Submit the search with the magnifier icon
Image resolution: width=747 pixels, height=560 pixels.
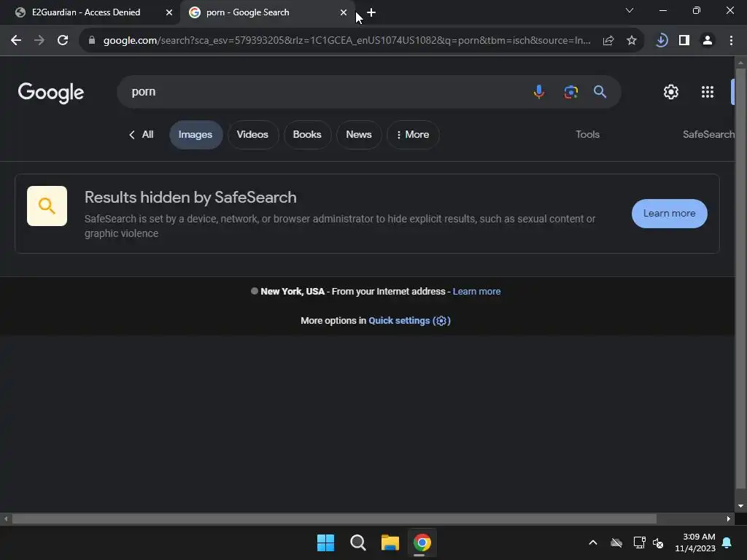click(x=600, y=91)
